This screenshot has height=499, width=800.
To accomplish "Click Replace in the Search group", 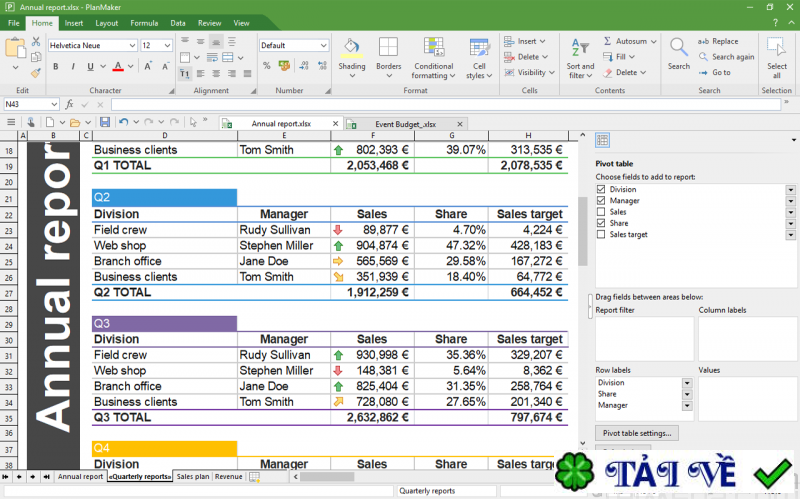I will (x=719, y=41).
